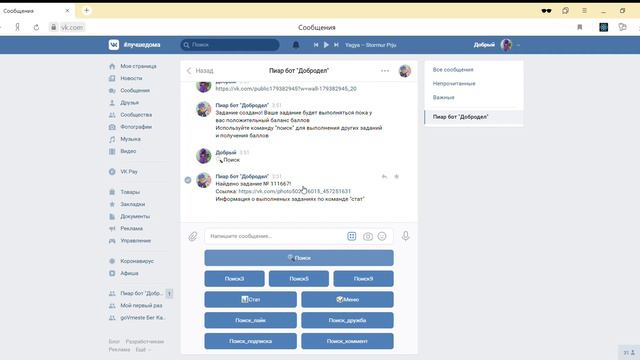Open Сообщества in sidebar
The width and height of the screenshot is (640, 360).
point(136,115)
